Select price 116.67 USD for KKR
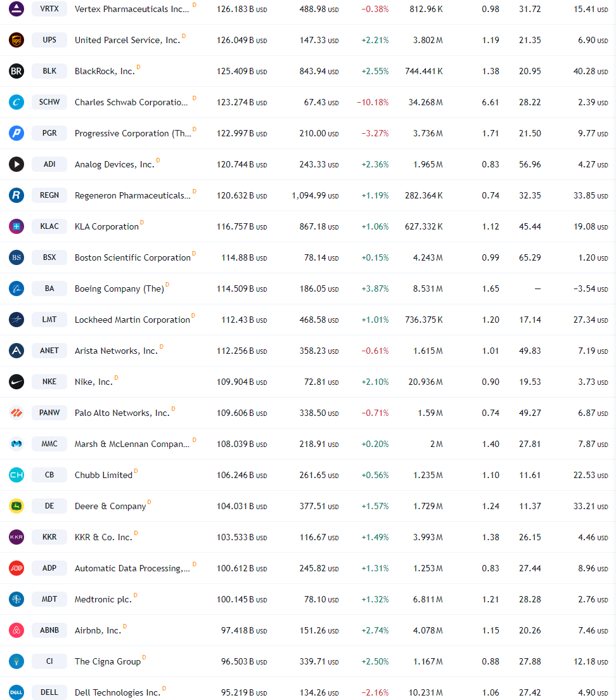616x700 pixels. [319, 538]
